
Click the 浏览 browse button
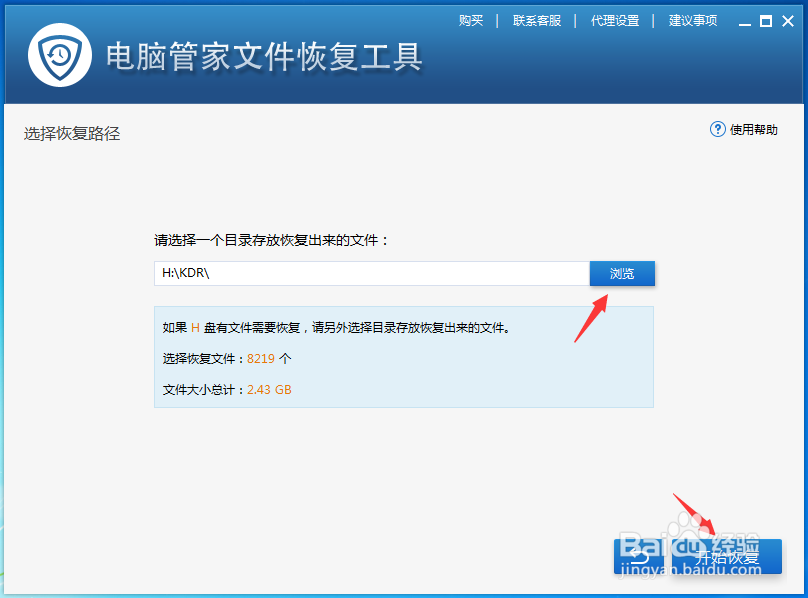pyautogui.click(x=622, y=273)
